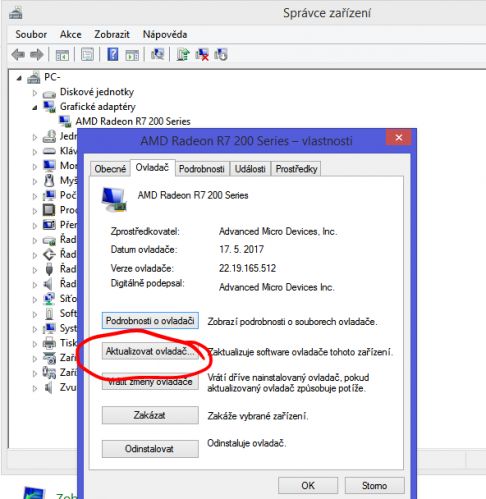
Task: Expand the Myš mouse node arrow
Action: coord(35,182)
